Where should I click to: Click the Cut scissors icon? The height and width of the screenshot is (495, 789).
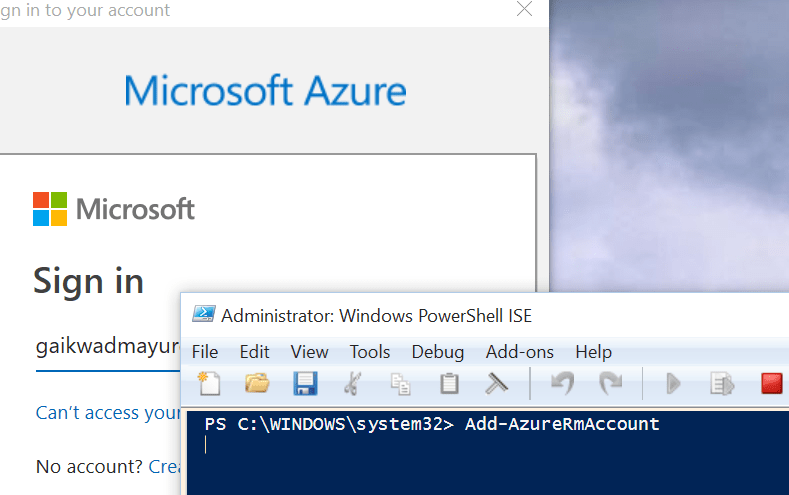click(x=353, y=384)
